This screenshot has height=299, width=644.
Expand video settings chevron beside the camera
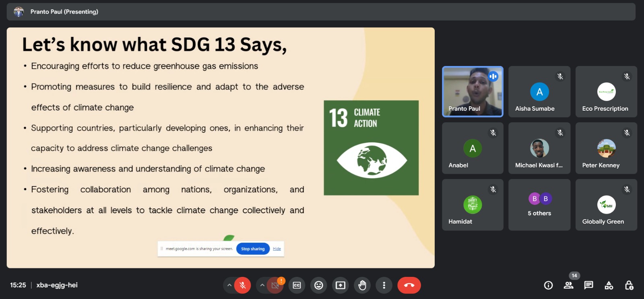point(262,285)
